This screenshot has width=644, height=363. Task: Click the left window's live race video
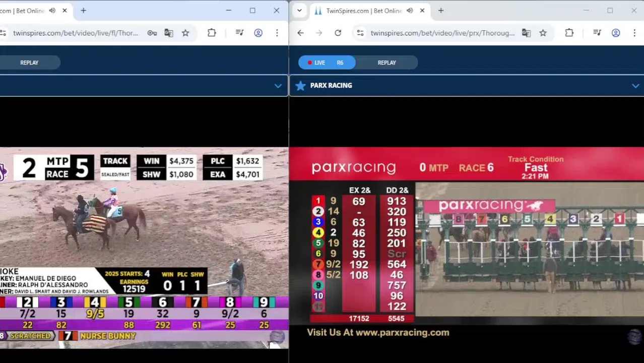144,247
